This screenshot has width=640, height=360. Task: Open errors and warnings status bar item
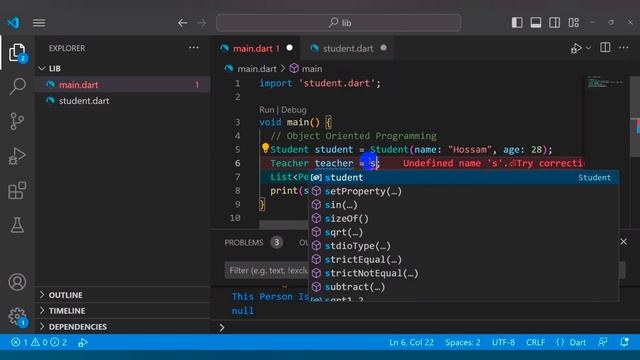coord(39,342)
